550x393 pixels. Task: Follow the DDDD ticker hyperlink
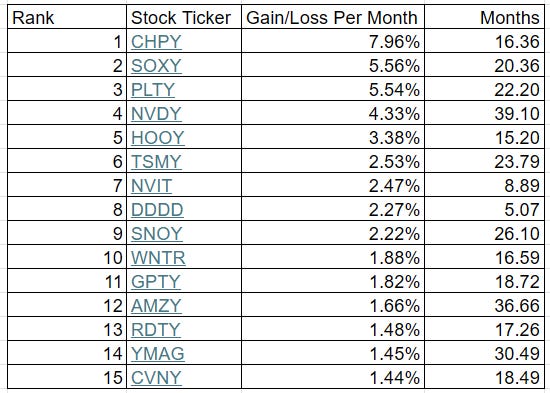[157, 209]
